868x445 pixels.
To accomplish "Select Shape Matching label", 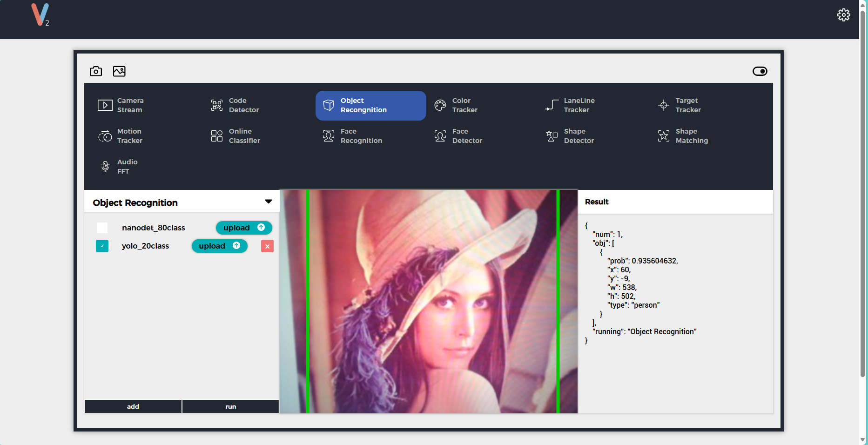I will click(692, 136).
